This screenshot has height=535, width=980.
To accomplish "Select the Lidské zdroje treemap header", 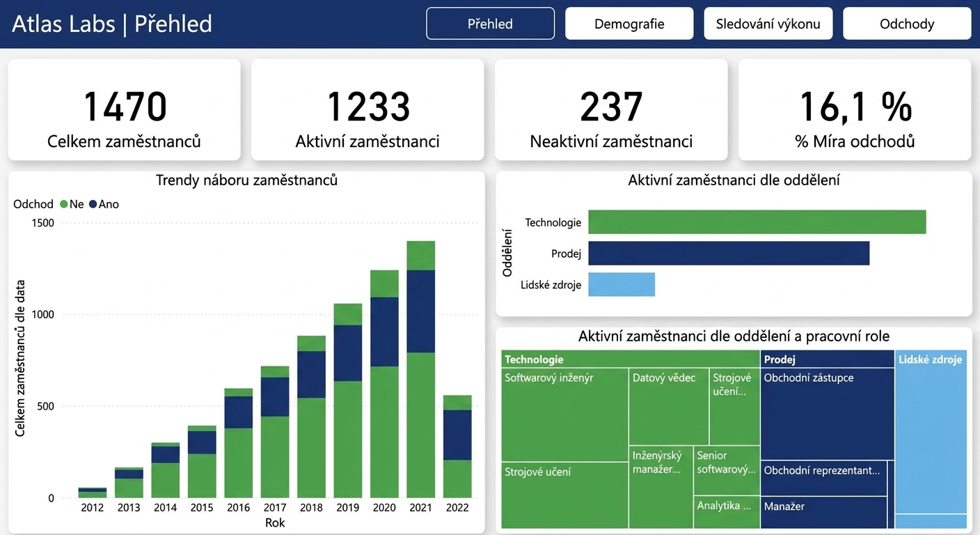I will 931,359.
